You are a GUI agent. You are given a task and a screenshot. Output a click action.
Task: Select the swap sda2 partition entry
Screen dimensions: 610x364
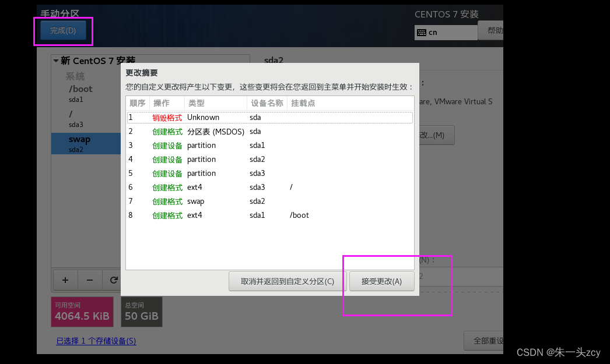[86, 144]
